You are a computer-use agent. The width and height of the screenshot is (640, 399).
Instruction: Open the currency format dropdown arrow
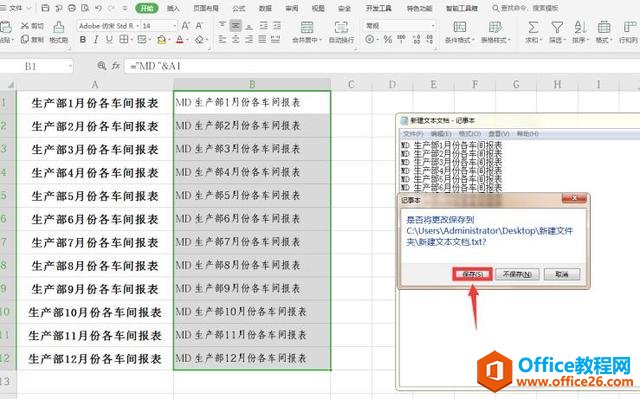click(x=378, y=40)
